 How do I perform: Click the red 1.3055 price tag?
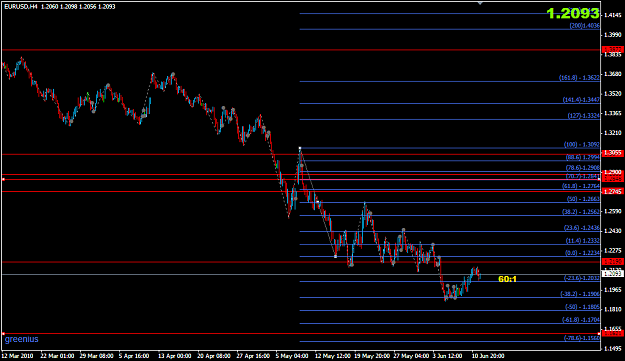click(x=613, y=153)
